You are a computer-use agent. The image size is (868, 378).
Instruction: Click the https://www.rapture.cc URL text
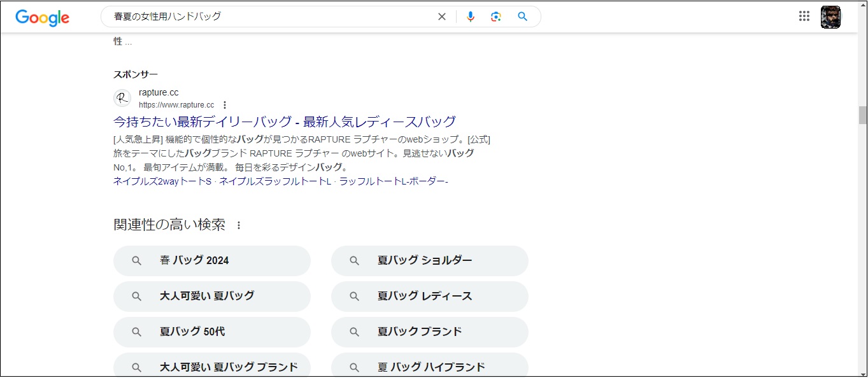tap(176, 105)
